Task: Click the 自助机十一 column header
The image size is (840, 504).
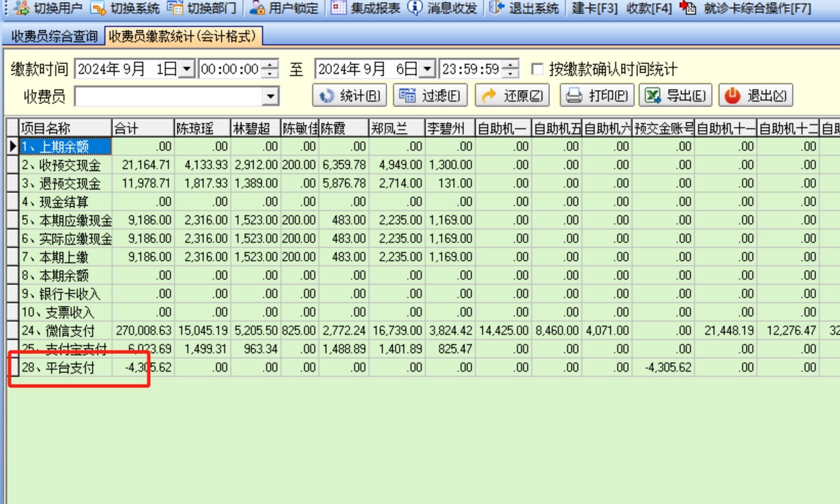Action: [726, 128]
